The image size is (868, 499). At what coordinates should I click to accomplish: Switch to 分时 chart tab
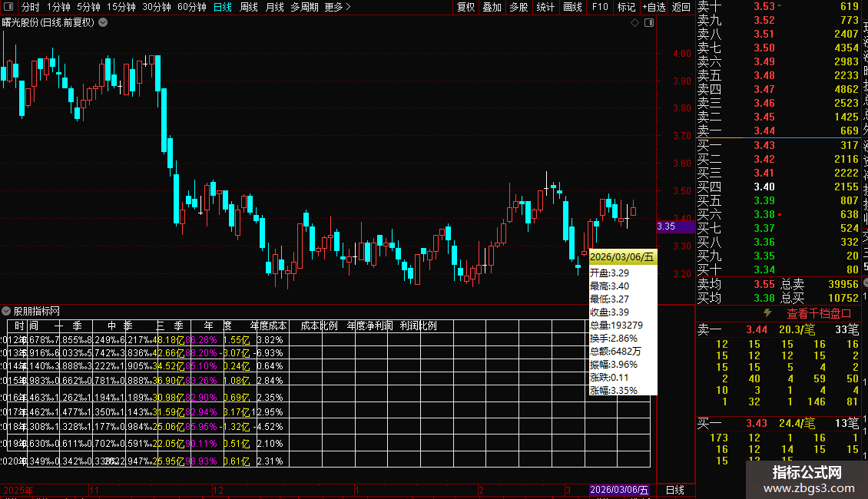[31, 7]
